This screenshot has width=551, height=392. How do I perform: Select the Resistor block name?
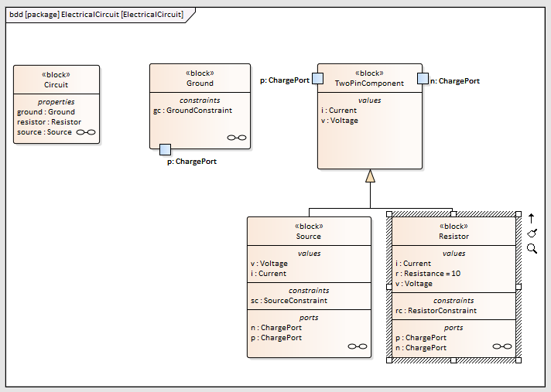[x=453, y=237]
